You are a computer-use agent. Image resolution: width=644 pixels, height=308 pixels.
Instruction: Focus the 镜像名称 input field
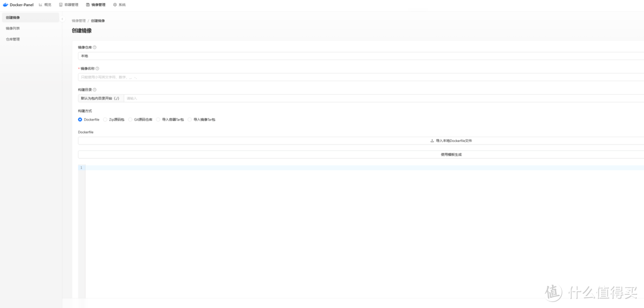[x=358, y=77]
